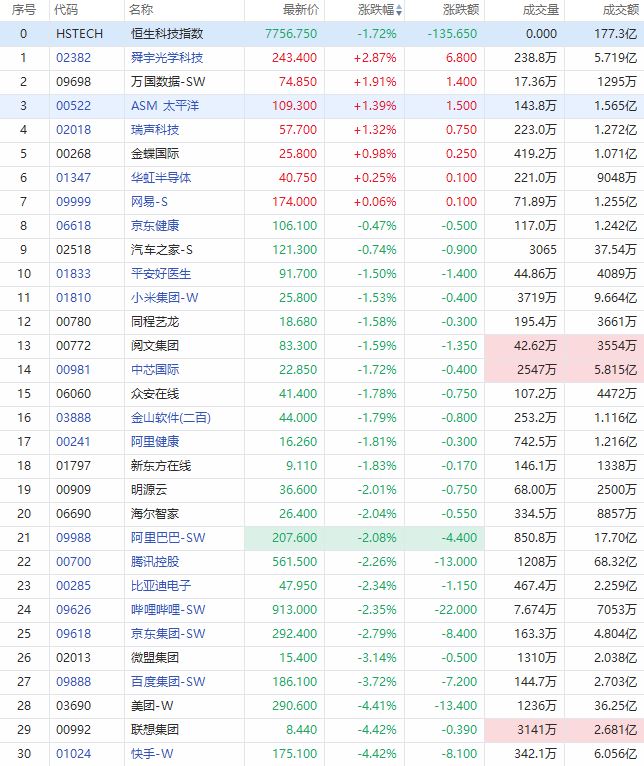Click the 68.32亿 turnover cell
Viewport: 644px width, 766px height.
coord(616,561)
